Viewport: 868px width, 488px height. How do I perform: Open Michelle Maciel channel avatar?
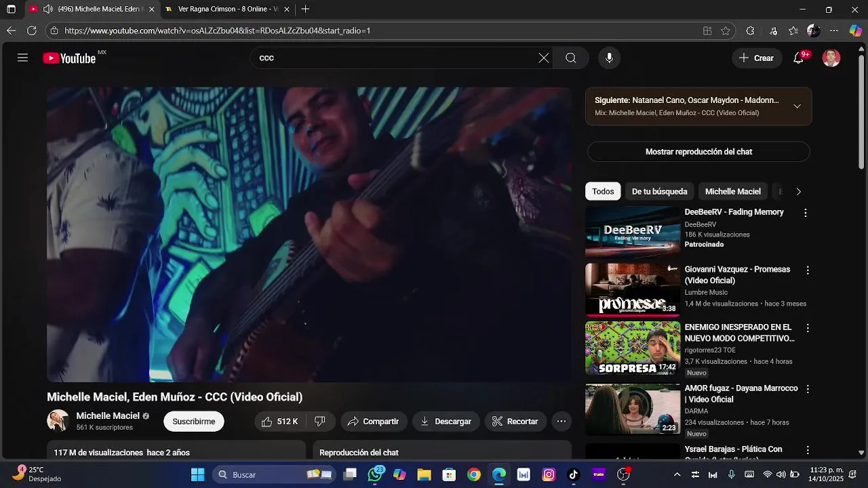click(x=58, y=421)
